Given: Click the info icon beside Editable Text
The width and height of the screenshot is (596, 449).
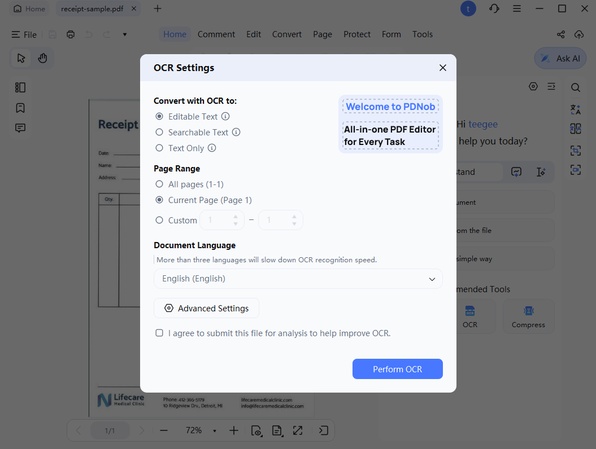Looking at the screenshot, I should click(x=225, y=116).
